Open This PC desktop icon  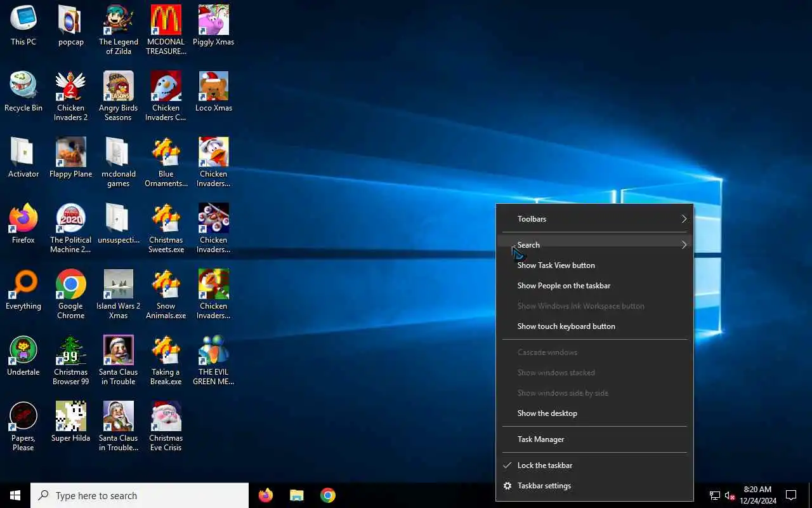click(x=23, y=26)
